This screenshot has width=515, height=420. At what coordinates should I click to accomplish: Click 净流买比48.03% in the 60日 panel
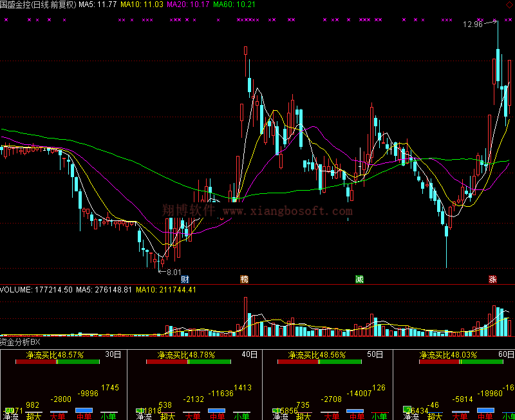point(448,355)
